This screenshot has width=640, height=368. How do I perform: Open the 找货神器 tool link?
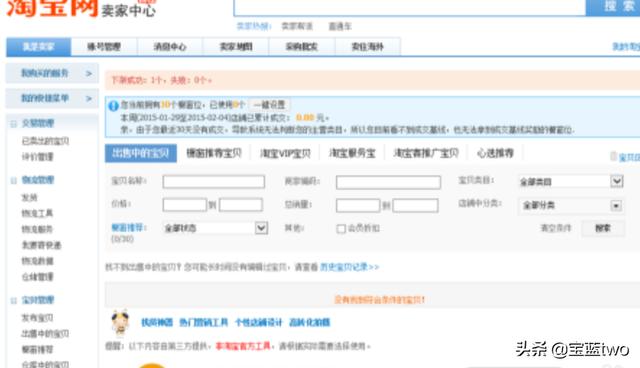click(x=157, y=322)
